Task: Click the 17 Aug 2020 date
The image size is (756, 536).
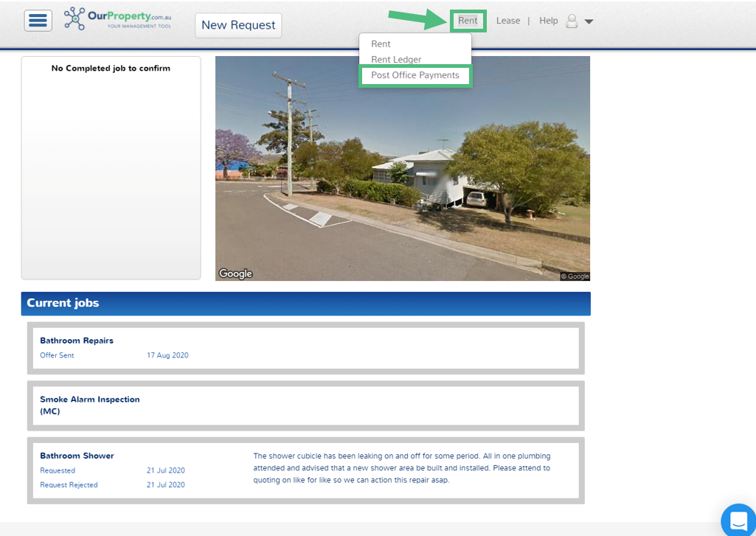Action: [167, 355]
